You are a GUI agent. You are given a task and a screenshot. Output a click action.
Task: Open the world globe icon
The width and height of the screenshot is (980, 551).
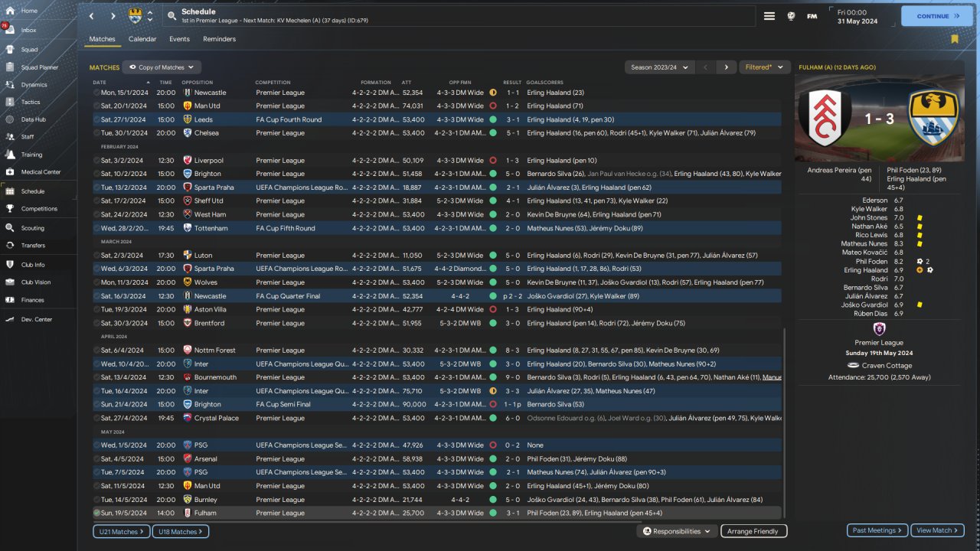coord(791,16)
